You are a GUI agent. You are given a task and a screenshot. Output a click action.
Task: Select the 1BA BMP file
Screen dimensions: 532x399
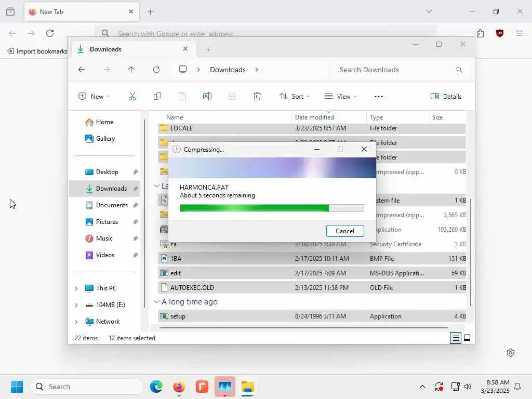point(312,259)
